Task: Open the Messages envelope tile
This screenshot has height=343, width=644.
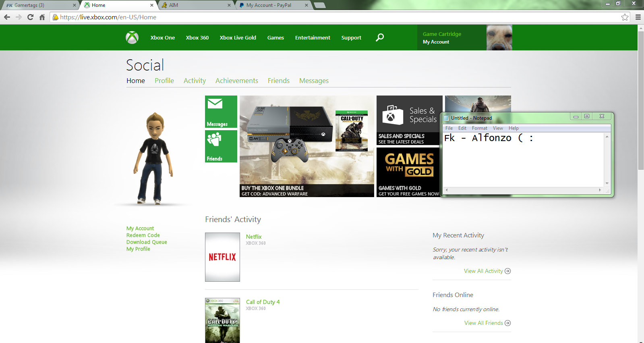Action: pyautogui.click(x=221, y=112)
